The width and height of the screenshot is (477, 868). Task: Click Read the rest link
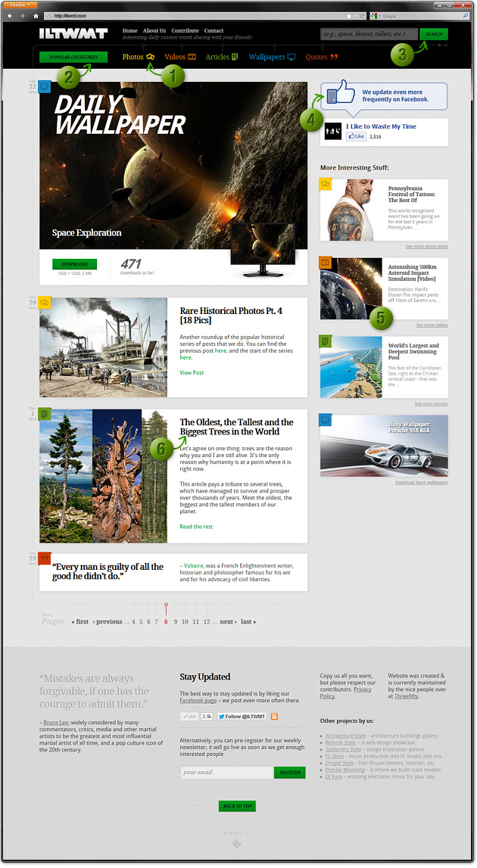[x=196, y=527]
